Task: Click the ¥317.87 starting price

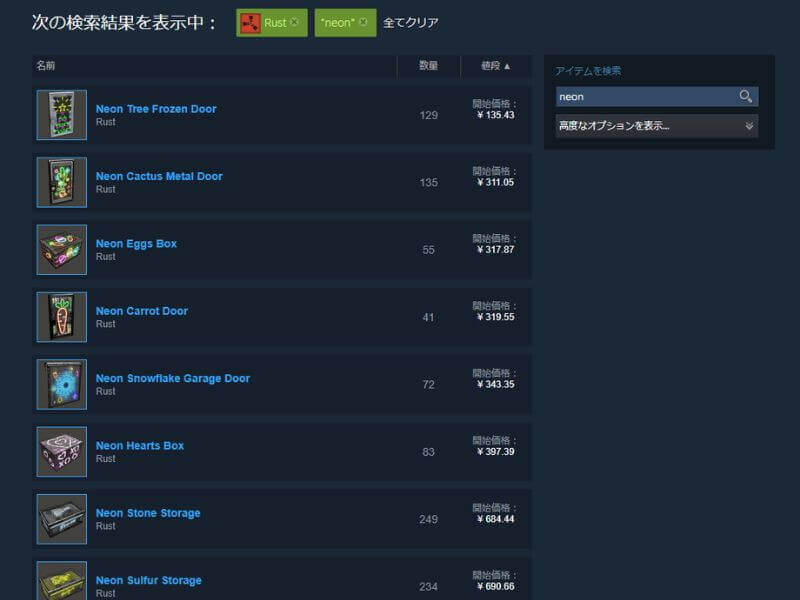Action: pyautogui.click(x=495, y=249)
